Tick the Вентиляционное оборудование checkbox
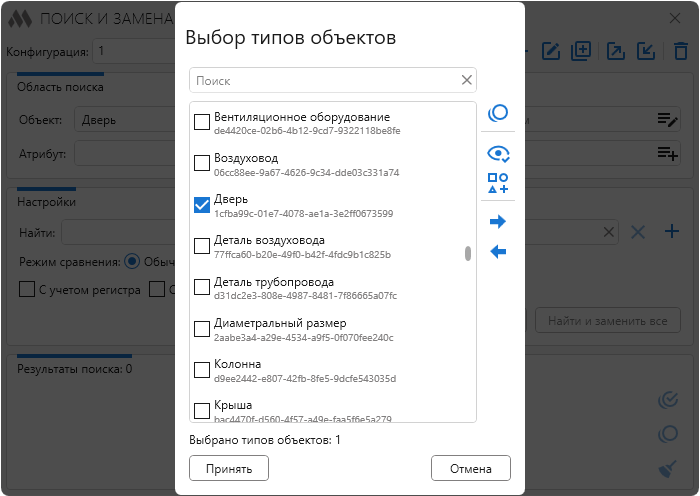This screenshot has width=700, height=496. coord(201,122)
